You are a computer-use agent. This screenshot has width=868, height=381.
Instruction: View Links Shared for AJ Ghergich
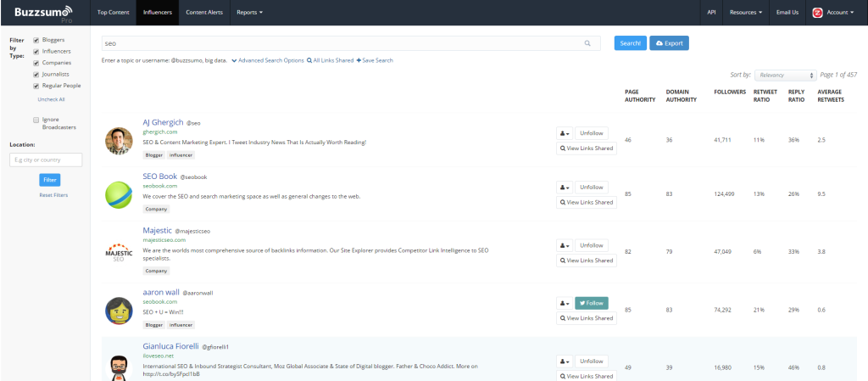587,148
